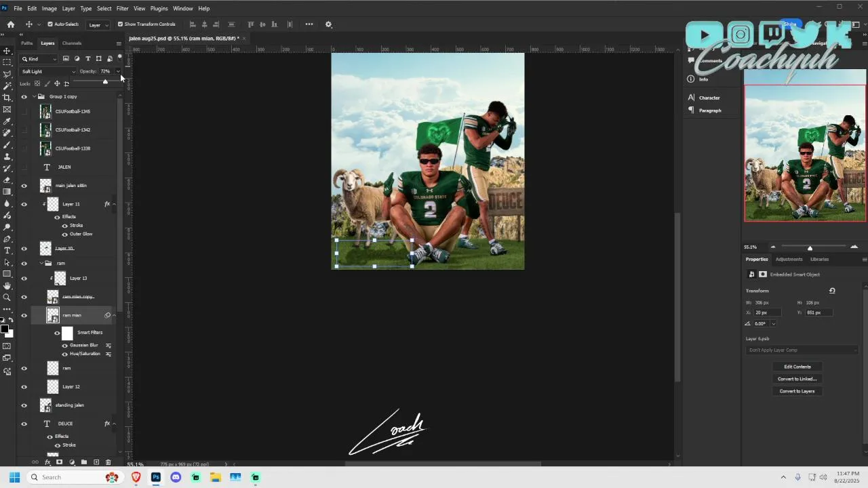The width and height of the screenshot is (868, 488).
Task: Select the Zoom tool
Action: [x=7, y=298]
